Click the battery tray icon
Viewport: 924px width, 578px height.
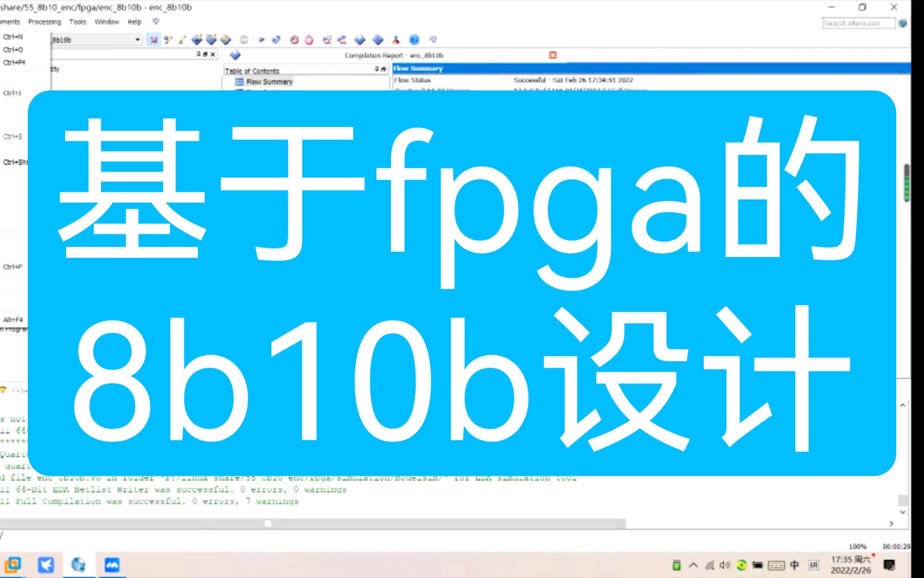point(757,565)
